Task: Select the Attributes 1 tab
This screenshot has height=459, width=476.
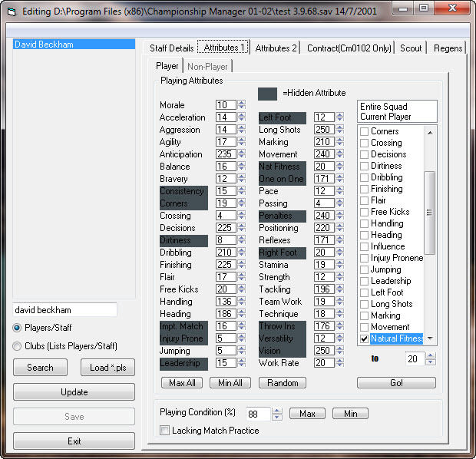Action: tap(223, 48)
